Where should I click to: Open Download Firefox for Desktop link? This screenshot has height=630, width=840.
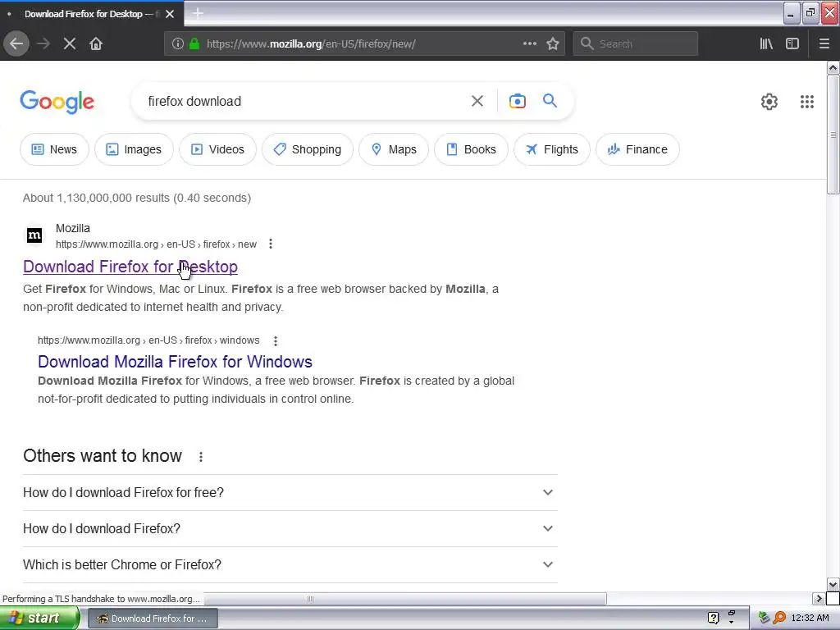(x=130, y=267)
